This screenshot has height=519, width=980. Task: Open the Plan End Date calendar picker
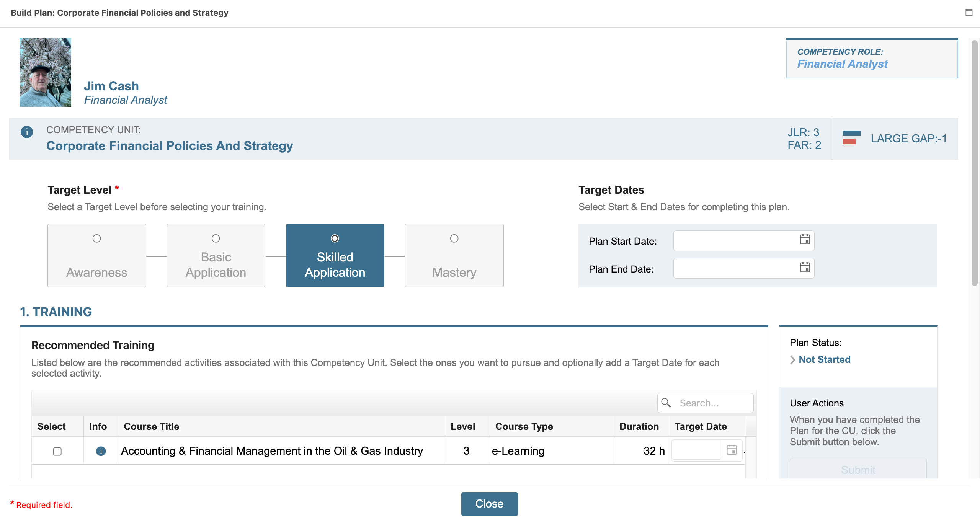(805, 268)
